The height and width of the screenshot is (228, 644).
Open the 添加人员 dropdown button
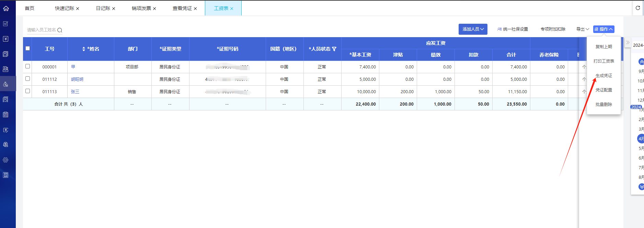473,29
